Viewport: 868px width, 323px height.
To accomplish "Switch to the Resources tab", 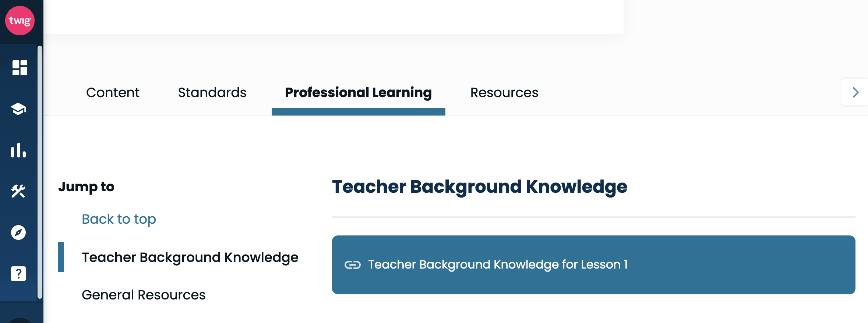I will tap(504, 92).
